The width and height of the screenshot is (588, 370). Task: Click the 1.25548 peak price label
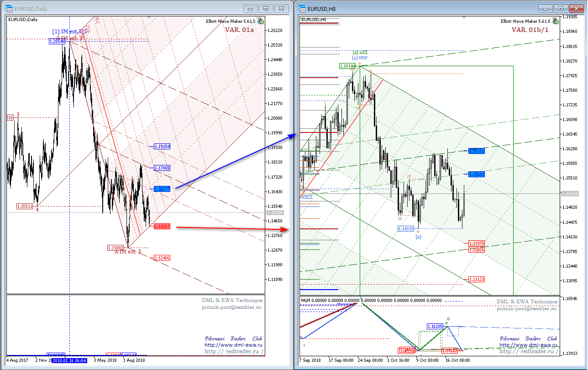point(57,41)
